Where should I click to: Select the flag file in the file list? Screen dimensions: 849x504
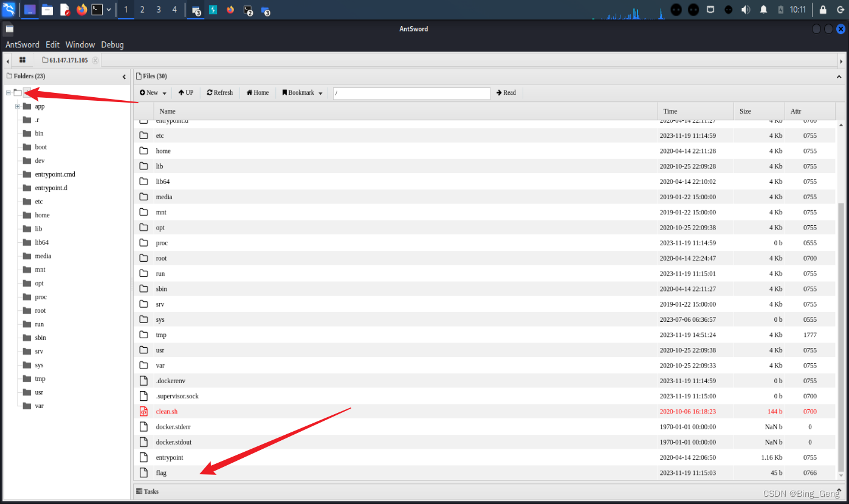click(x=161, y=472)
